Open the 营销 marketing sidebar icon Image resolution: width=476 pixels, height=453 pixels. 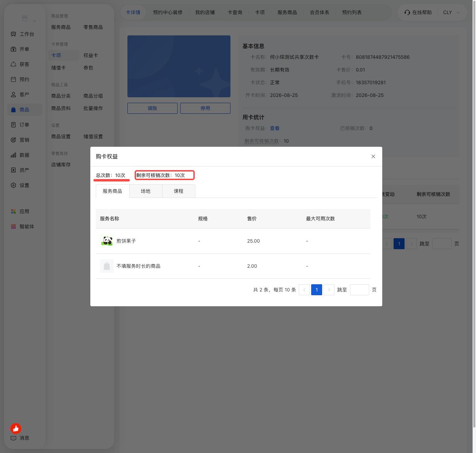tap(13, 140)
